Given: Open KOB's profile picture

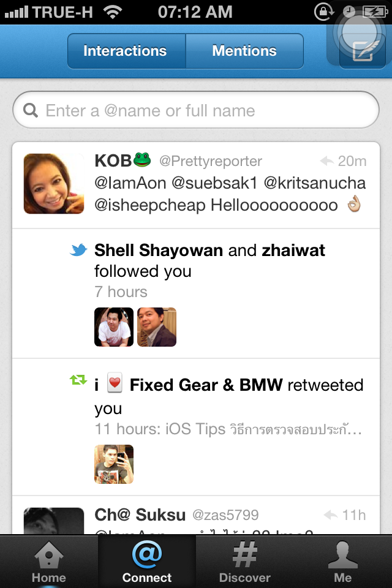Looking at the screenshot, I should coord(54,183).
